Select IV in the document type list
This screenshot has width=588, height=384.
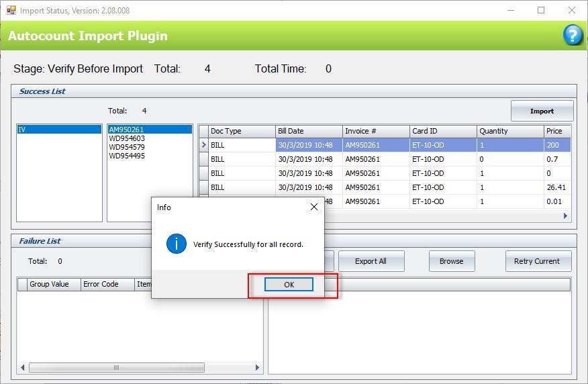(59, 130)
